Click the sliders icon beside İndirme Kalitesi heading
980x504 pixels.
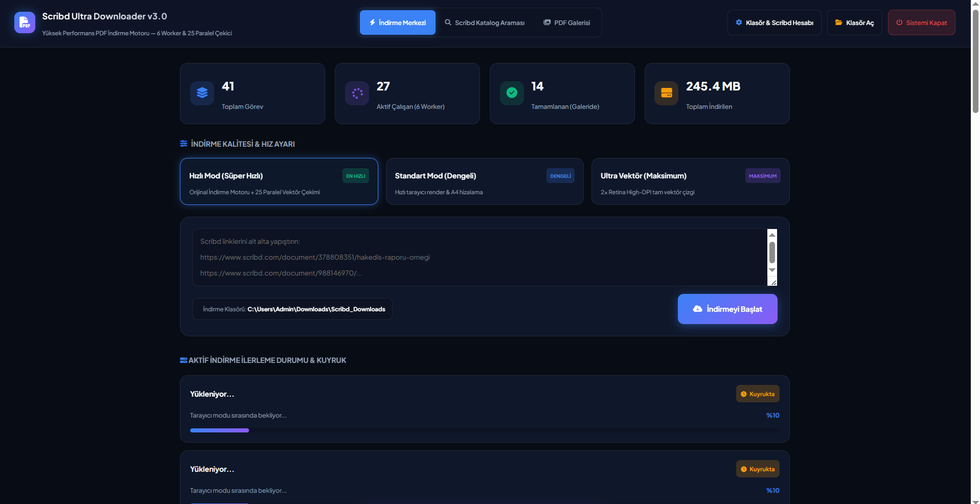click(184, 144)
